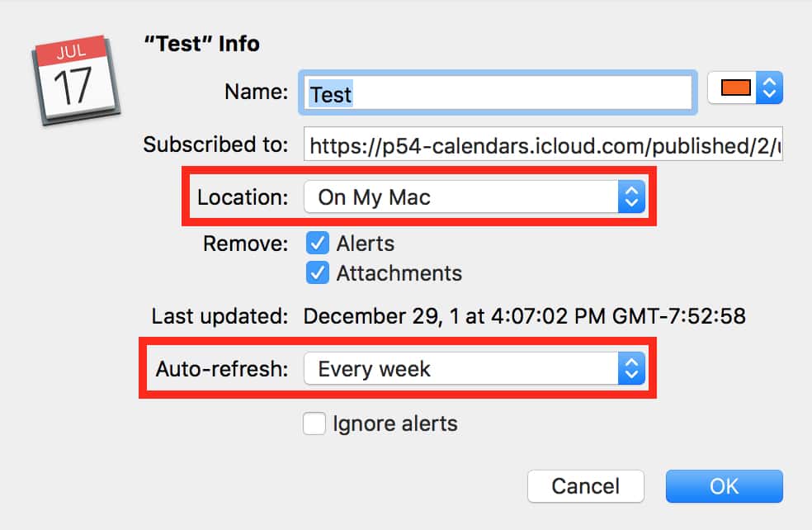Click the orange color swatch
Viewport: 812px width, 530px height.
pos(736,89)
